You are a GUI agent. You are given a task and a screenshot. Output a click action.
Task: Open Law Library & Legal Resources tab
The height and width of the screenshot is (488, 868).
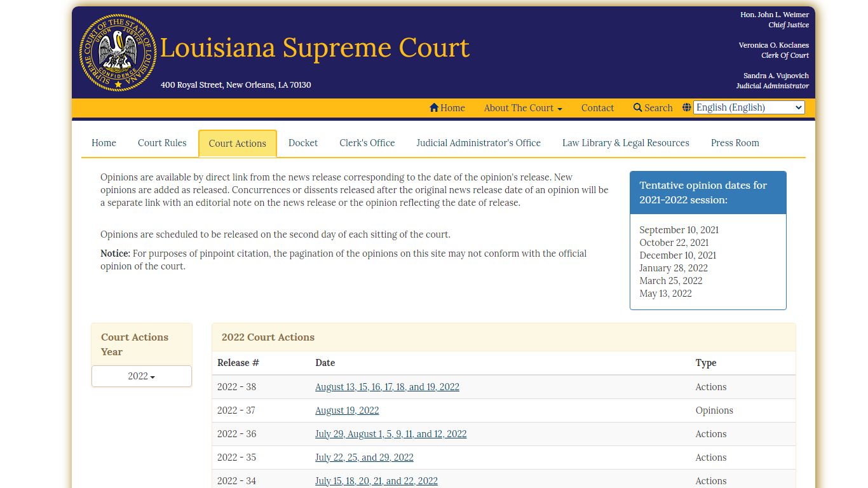626,143
